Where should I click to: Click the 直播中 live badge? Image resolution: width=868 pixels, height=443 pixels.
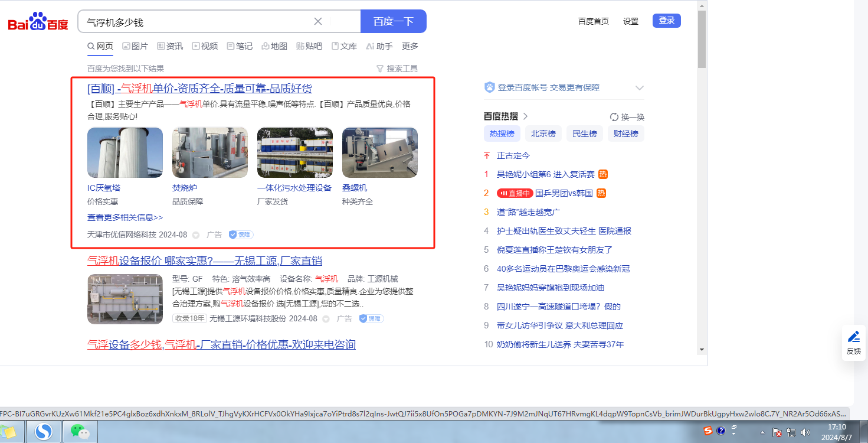pos(515,193)
